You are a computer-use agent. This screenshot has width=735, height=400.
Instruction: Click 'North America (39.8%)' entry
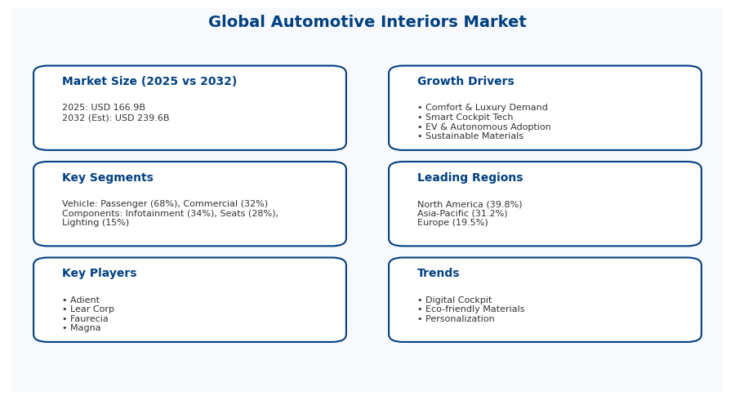(470, 204)
